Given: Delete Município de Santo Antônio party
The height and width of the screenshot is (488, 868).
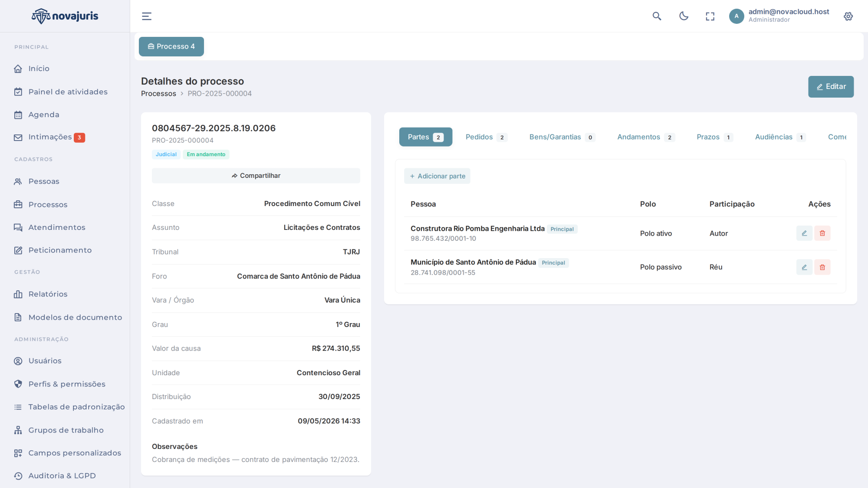Looking at the screenshot, I should [x=822, y=267].
